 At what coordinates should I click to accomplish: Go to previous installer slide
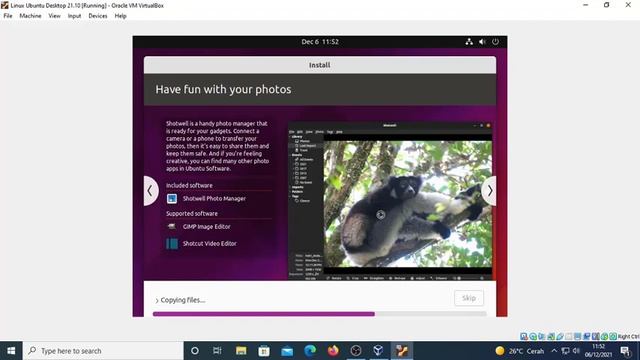(x=150, y=191)
